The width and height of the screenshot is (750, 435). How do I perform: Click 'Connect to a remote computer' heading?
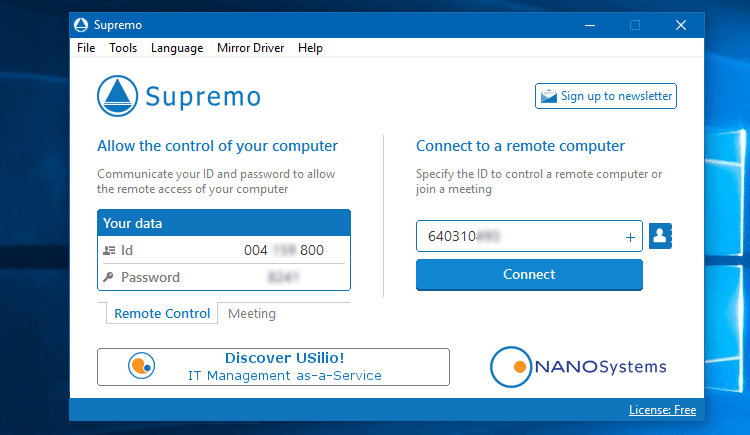pos(520,146)
